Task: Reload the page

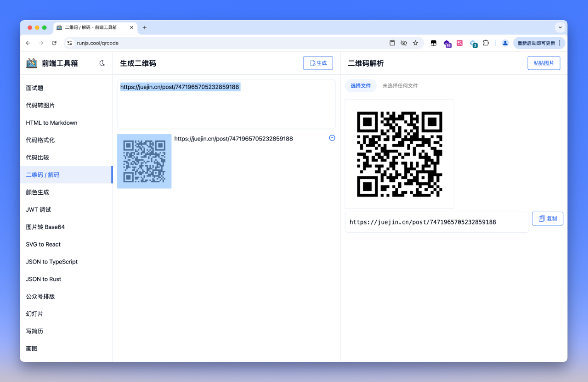Action: pyautogui.click(x=54, y=43)
